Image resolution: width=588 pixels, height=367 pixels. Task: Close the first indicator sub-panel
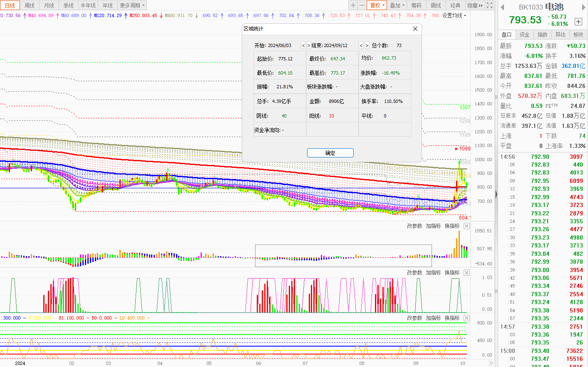coord(466,226)
